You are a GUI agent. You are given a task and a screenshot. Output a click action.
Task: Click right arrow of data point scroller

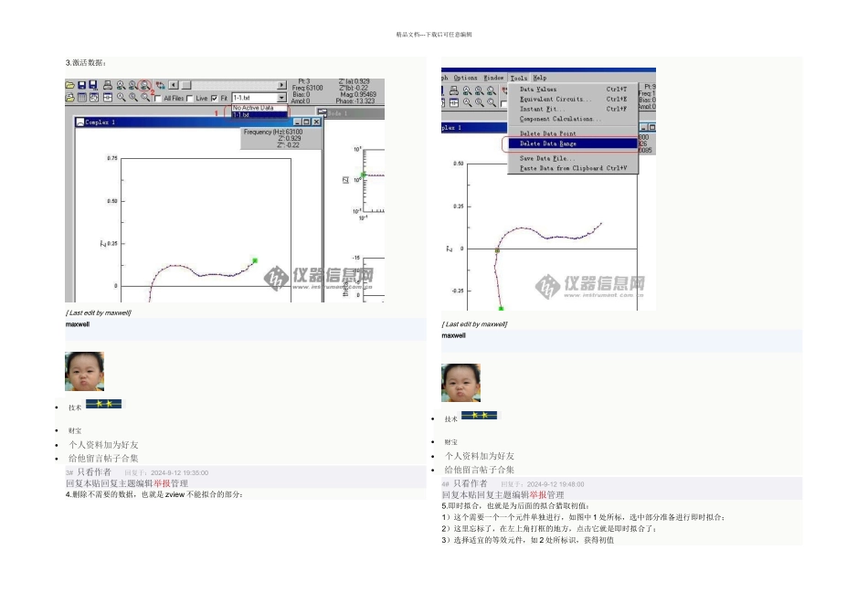(x=281, y=85)
